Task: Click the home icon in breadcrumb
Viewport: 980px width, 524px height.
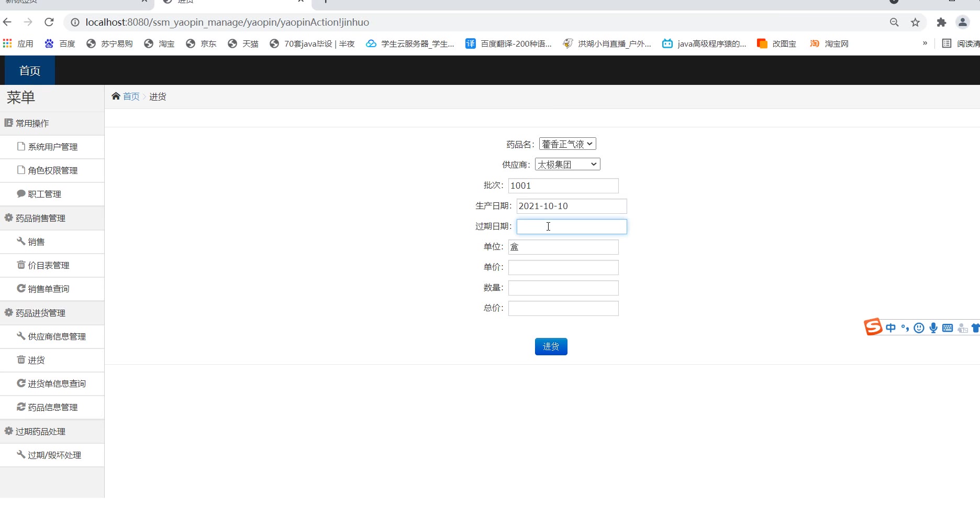Action: tap(116, 96)
